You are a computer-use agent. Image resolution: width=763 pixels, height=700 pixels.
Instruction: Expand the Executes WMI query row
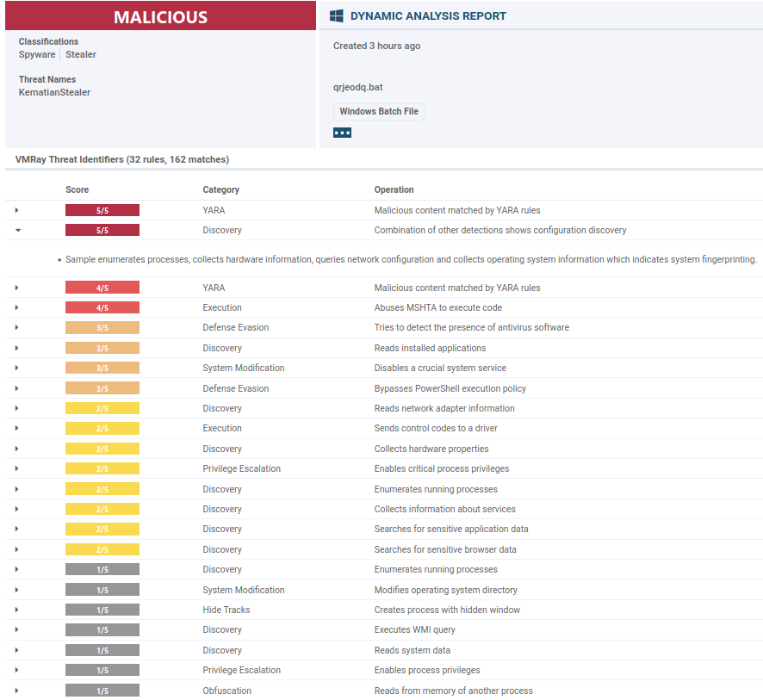point(16,629)
